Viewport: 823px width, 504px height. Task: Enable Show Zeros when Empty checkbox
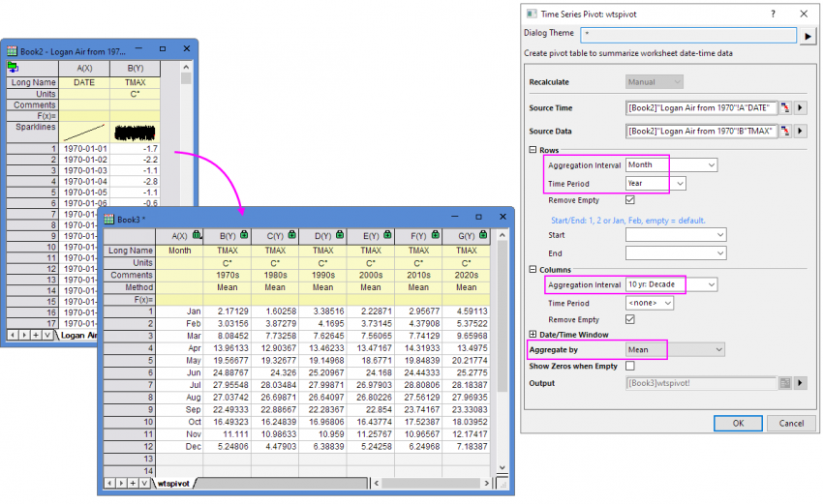[630, 366]
